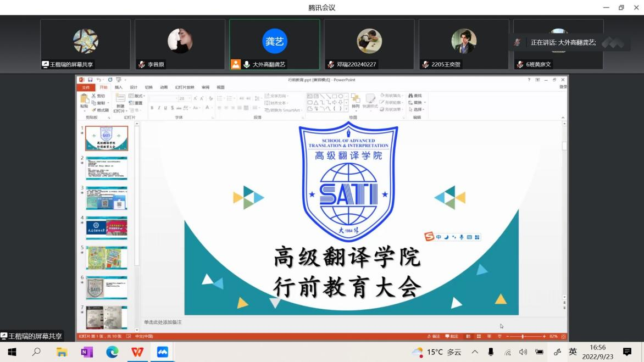Screen dimensions: 644x362
Task: Switch to slide sorter view in the status bar
Action: (x=479, y=336)
